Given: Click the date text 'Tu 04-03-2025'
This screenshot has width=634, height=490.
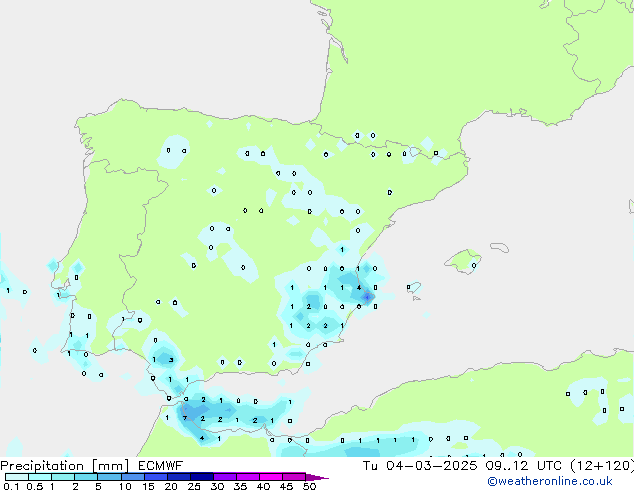Looking at the screenshot, I should click(x=420, y=466).
